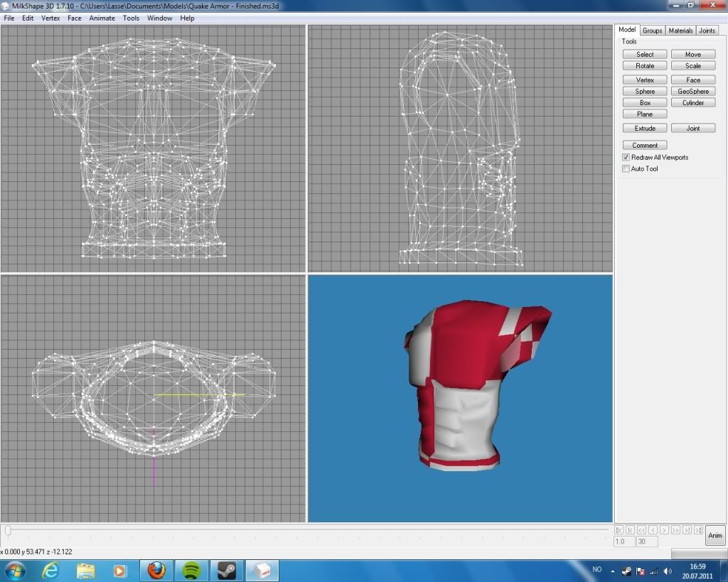Toggle animation mode with the Anim button
This screenshot has height=582, width=728.
click(x=715, y=536)
